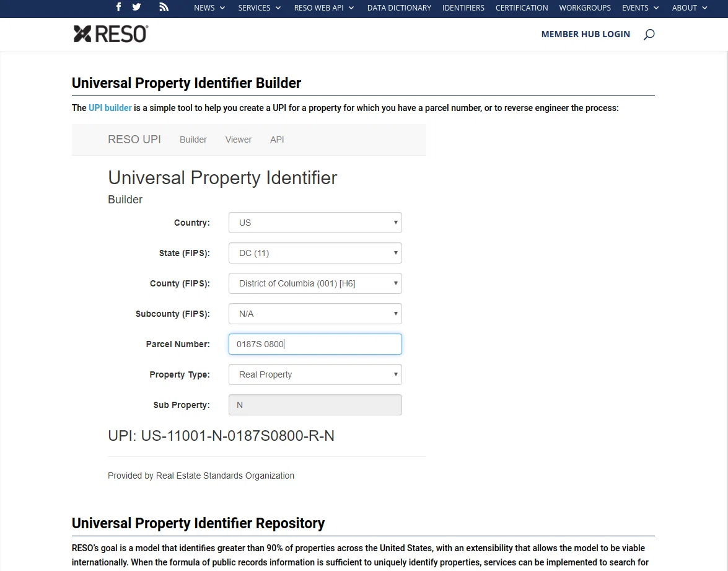Open the IDENTIFIERS menu item
The width and height of the screenshot is (728, 571).
pos(463,8)
